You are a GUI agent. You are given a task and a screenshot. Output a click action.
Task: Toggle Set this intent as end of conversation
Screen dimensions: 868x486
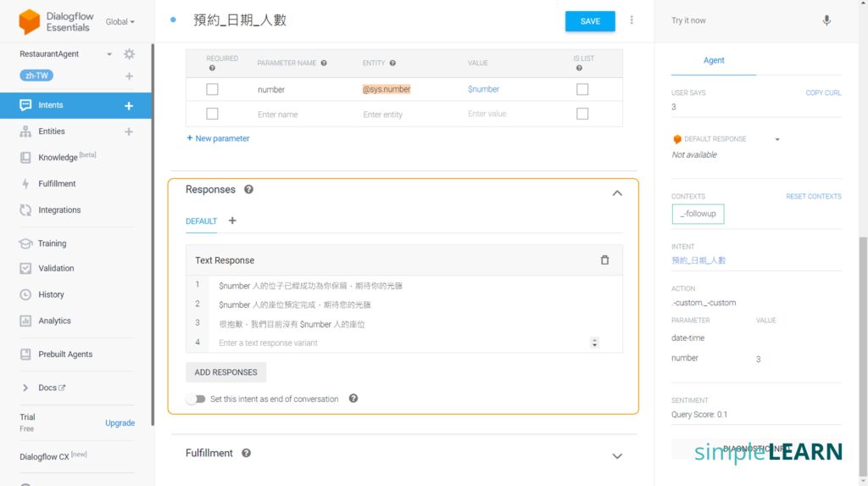196,399
